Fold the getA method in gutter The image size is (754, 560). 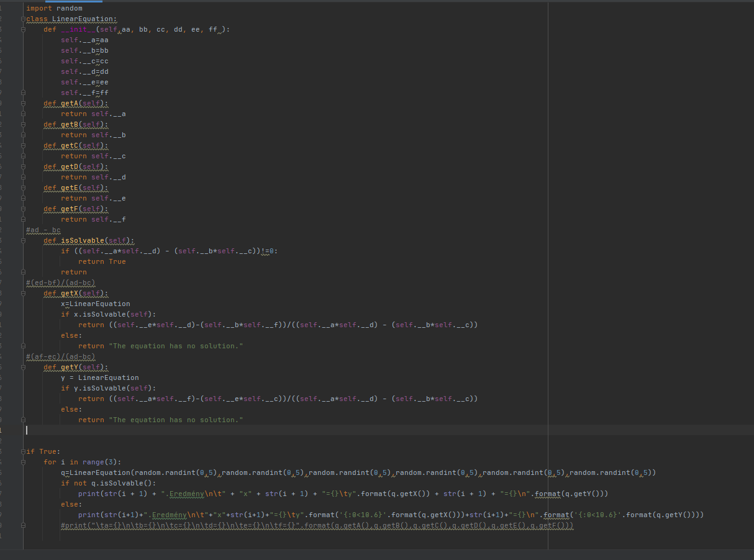tap(23, 103)
